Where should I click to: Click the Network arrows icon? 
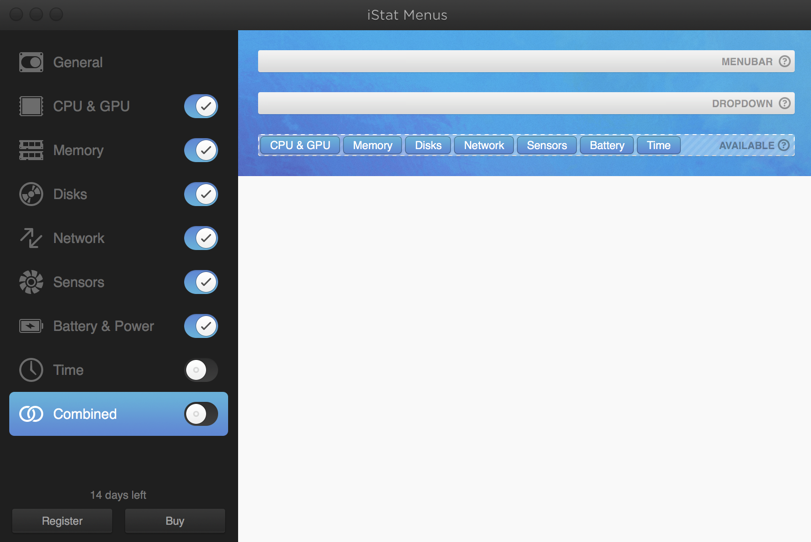pyautogui.click(x=31, y=238)
